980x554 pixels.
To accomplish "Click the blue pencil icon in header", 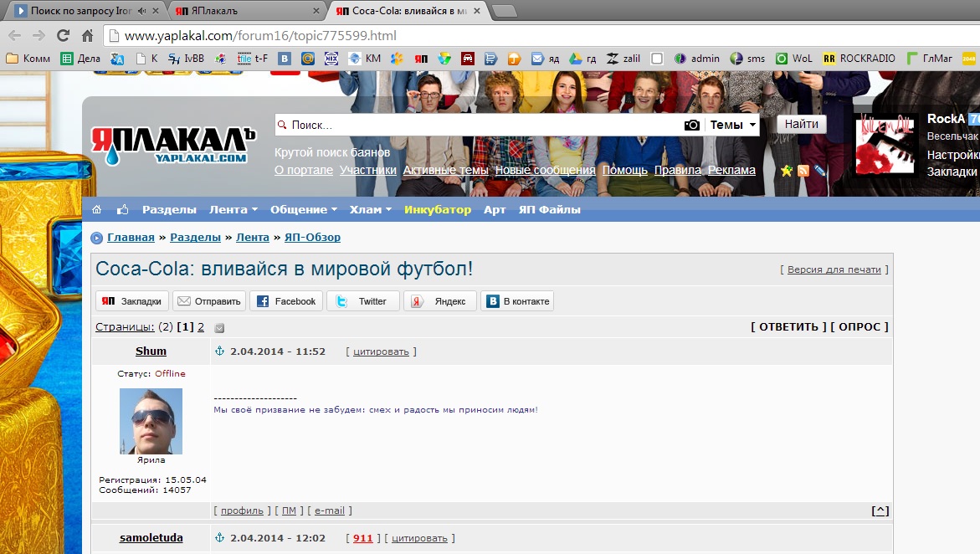I will pyautogui.click(x=819, y=170).
